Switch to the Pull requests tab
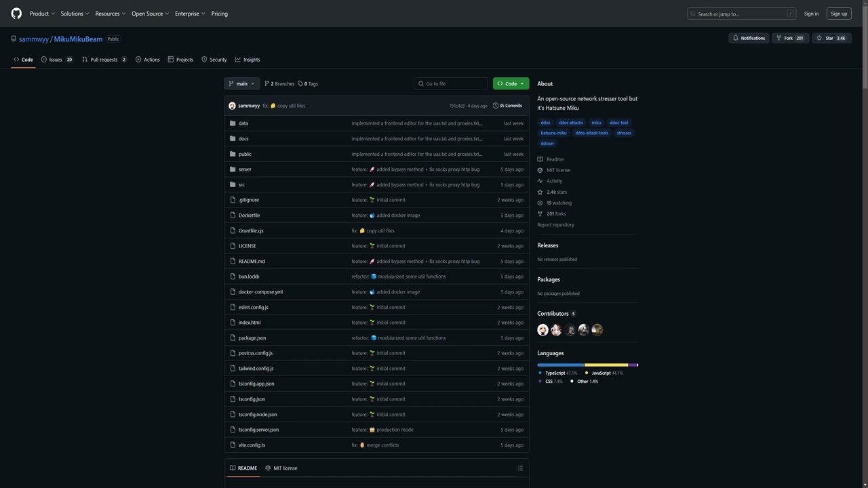This screenshot has height=488, width=868. tap(104, 60)
